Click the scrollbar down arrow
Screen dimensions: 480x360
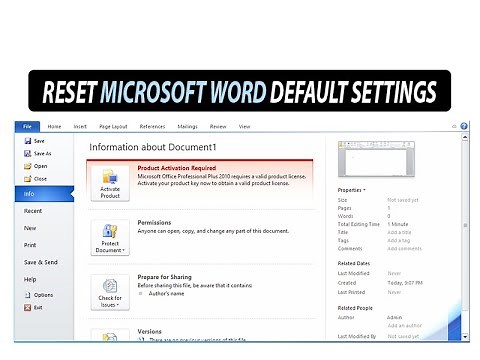point(465,337)
